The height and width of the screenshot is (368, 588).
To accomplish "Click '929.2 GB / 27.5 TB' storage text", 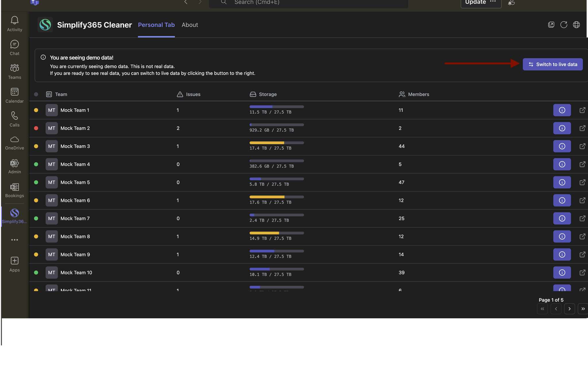I will tap(272, 130).
